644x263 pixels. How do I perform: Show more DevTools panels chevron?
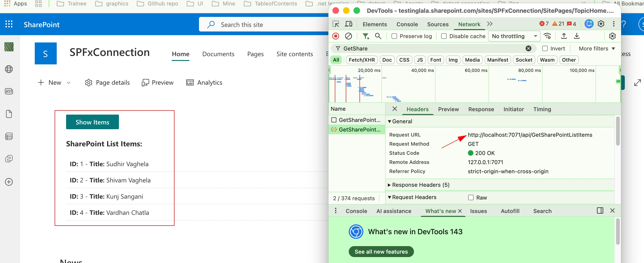coord(489,24)
